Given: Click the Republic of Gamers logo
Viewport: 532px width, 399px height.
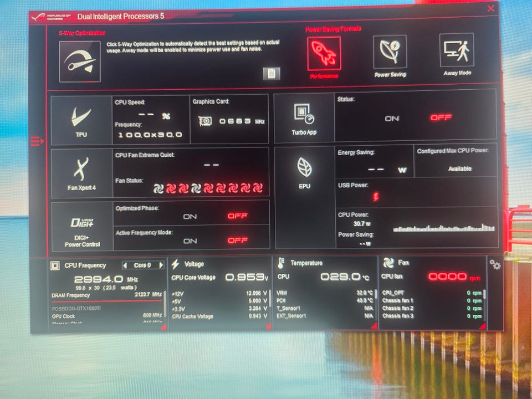Looking at the screenshot, I should point(50,17).
